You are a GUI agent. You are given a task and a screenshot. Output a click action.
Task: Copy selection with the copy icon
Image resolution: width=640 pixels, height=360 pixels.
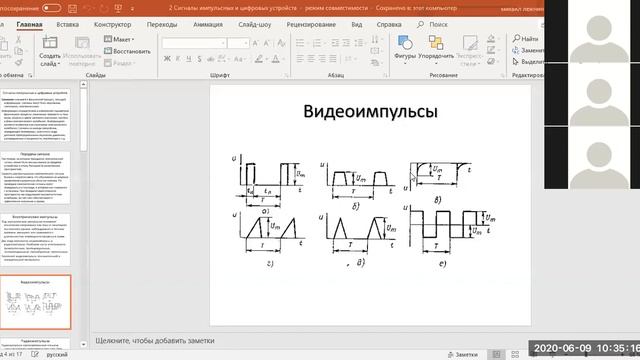(x=18, y=51)
